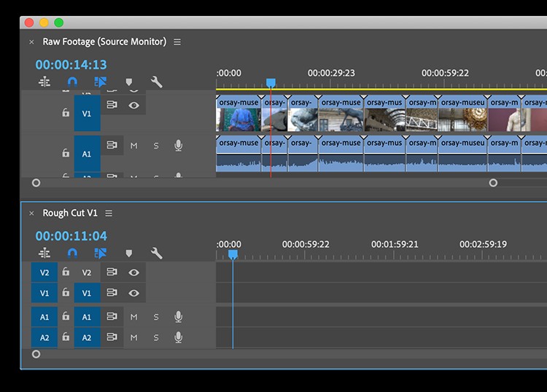Lock the V1 track in Rough Cut V1

click(66, 292)
